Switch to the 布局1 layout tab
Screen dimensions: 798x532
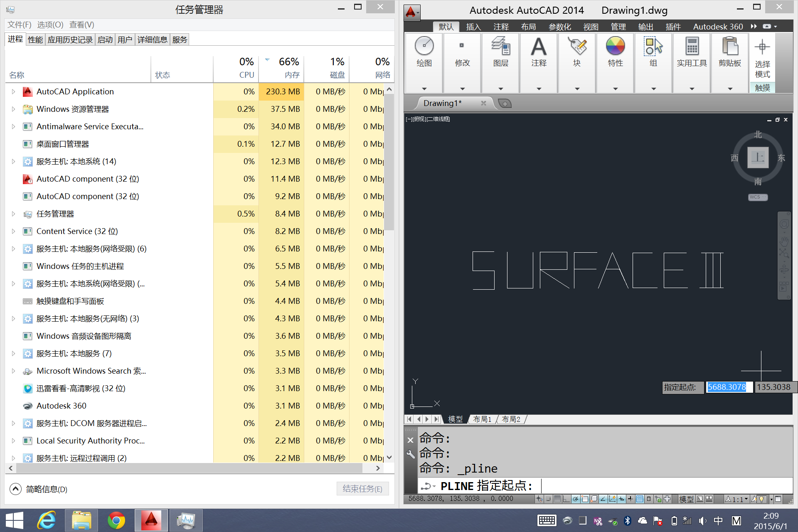coord(482,419)
